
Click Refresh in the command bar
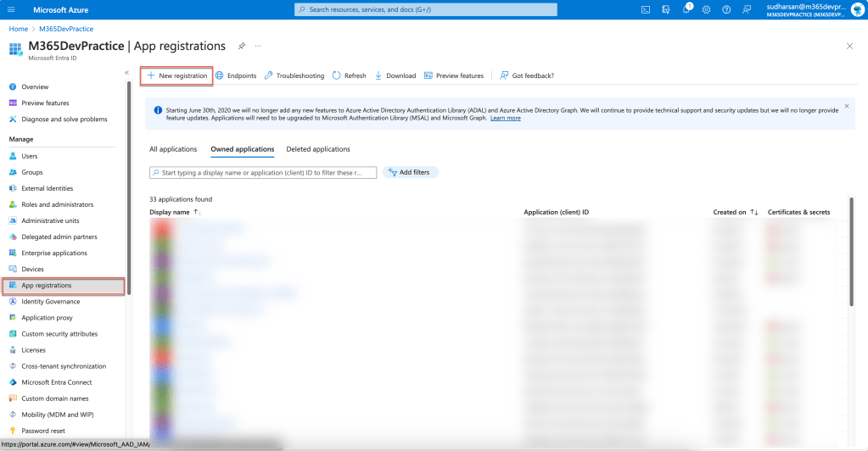[350, 75]
